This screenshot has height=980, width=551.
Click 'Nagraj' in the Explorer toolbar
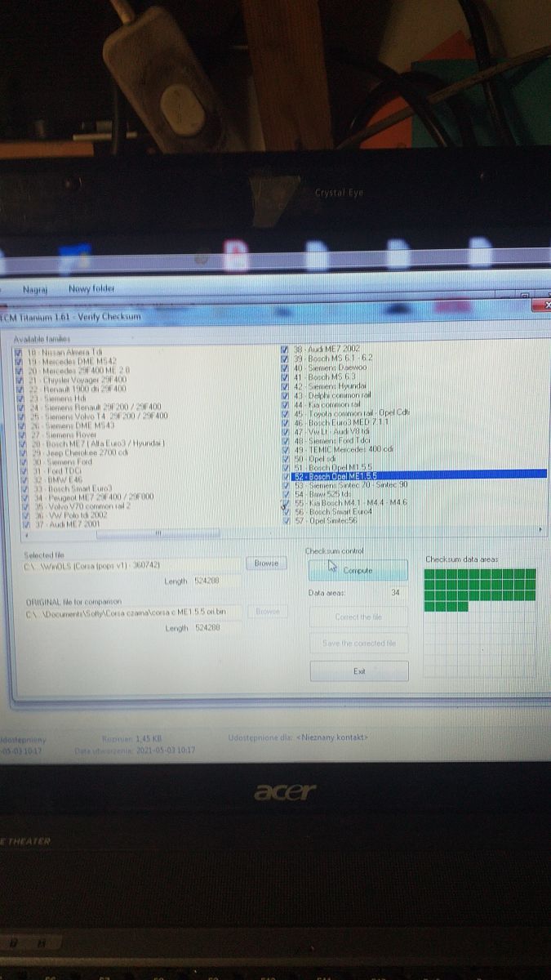35,288
